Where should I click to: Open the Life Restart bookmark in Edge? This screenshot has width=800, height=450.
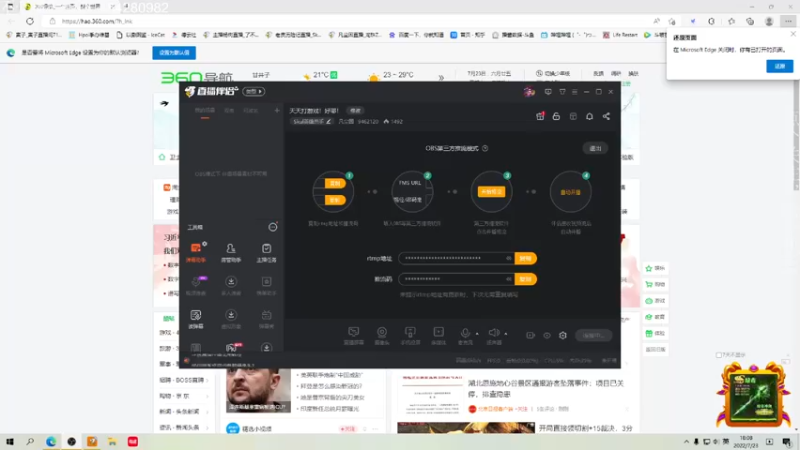(x=620, y=35)
